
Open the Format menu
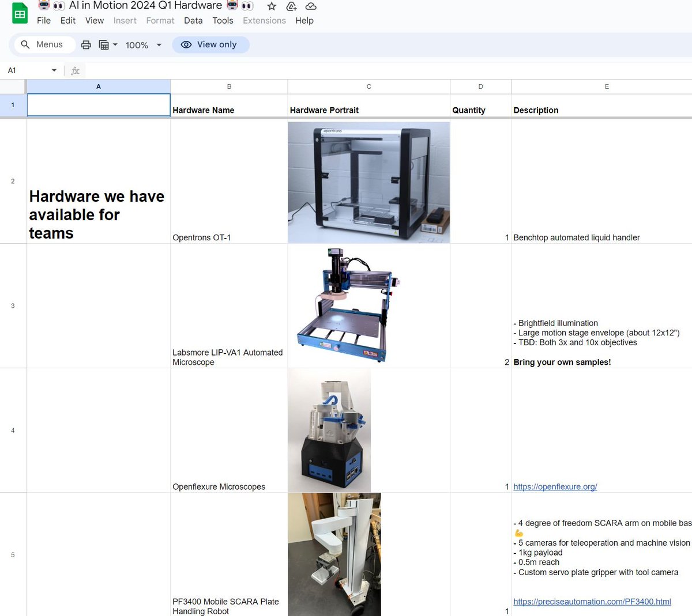tap(160, 20)
